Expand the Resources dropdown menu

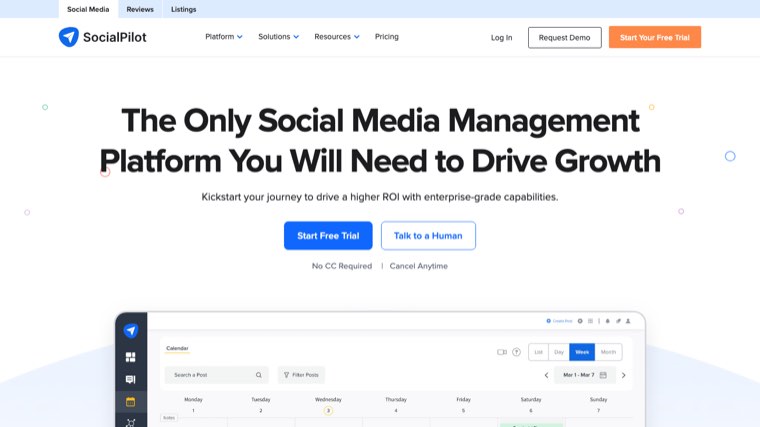(x=337, y=37)
